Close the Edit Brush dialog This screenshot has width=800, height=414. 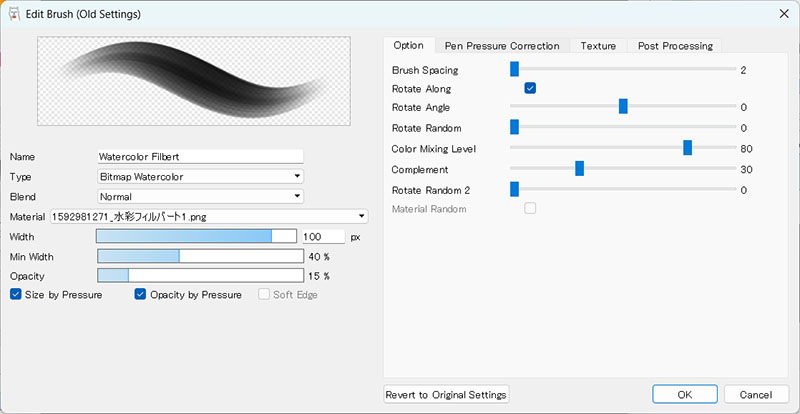pos(784,14)
